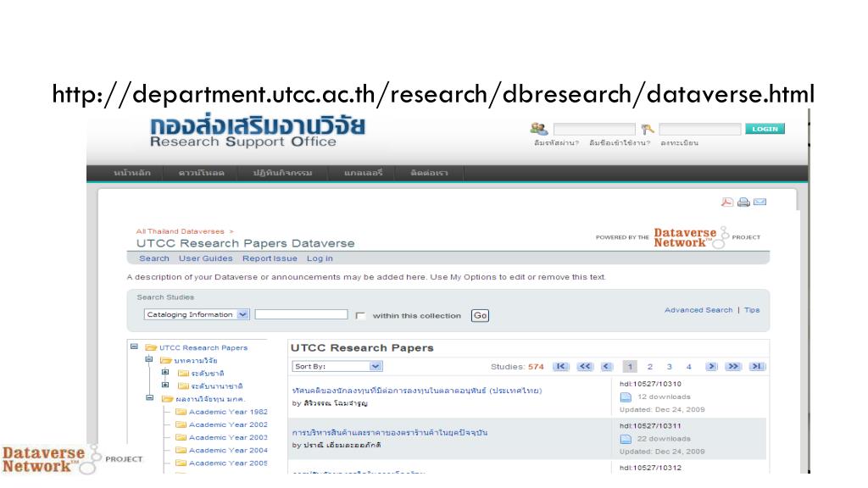The image size is (868, 488).
Task: Click the password input field
Action: (699, 129)
